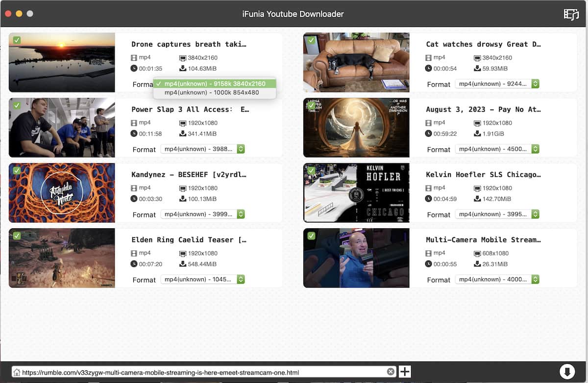Open the video library icon in title bar
The height and width of the screenshot is (383, 588).
[x=571, y=14]
